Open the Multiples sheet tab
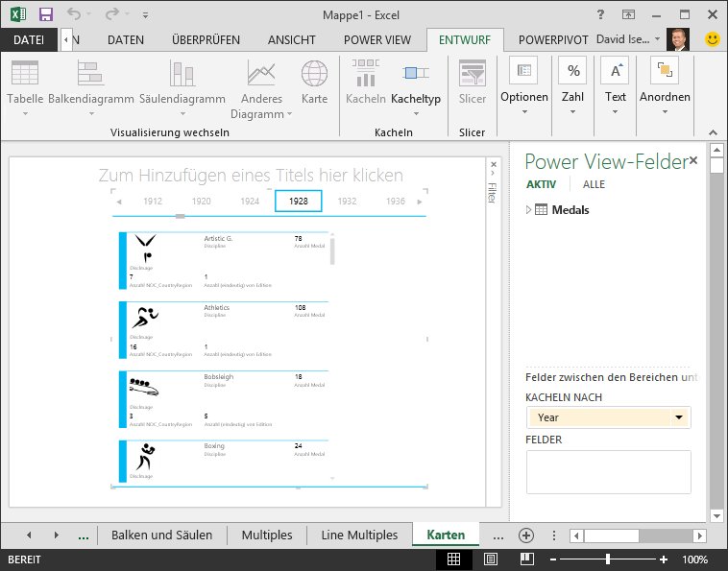The width and height of the screenshot is (728, 571). pyautogui.click(x=267, y=535)
